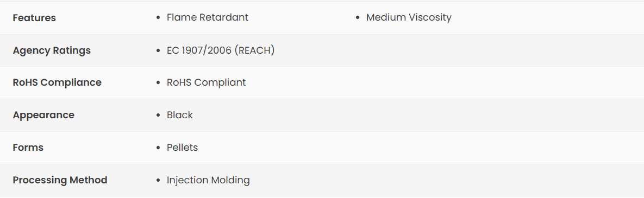Viewport: 644px width, 198px height.
Task: Select the Pellets form value
Action: pos(182,148)
